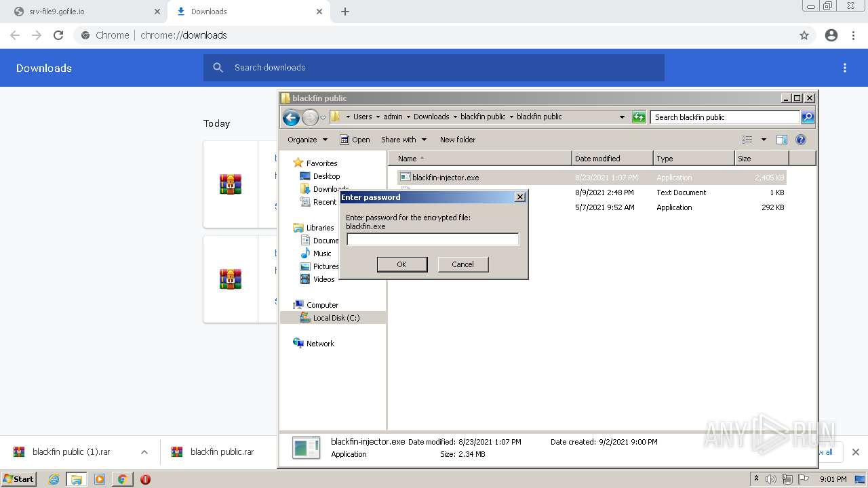Click Open in Explorer toolbar

coord(355,140)
